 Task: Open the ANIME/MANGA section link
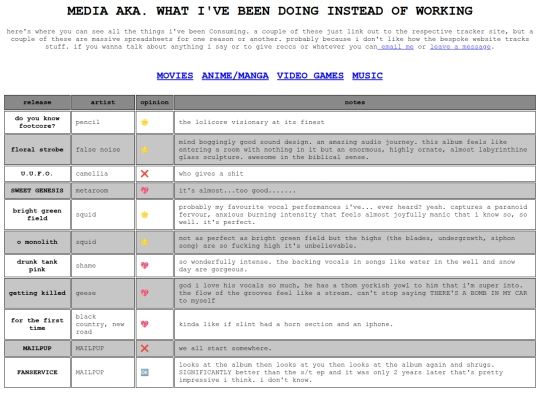click(235, 76)
